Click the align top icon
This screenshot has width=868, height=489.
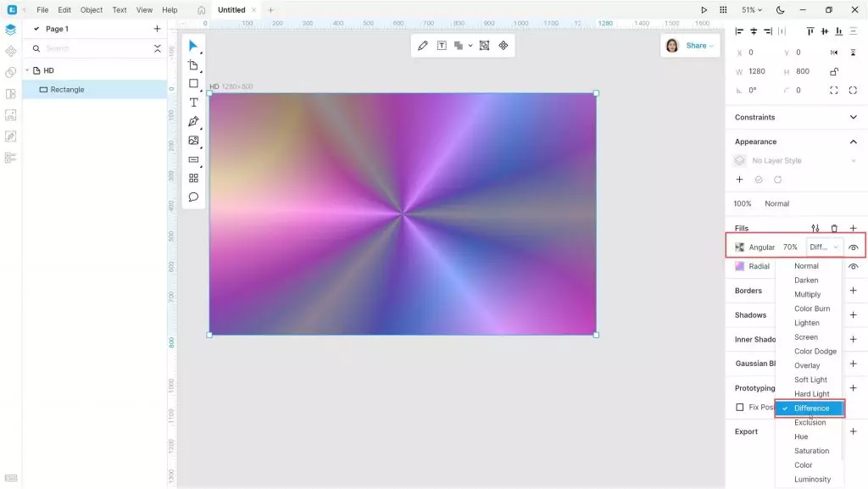810,31
